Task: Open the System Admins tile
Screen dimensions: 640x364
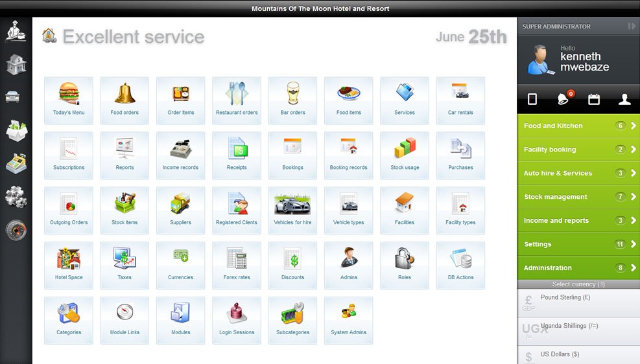Action: pyautogui.click(x=349, y=321)
